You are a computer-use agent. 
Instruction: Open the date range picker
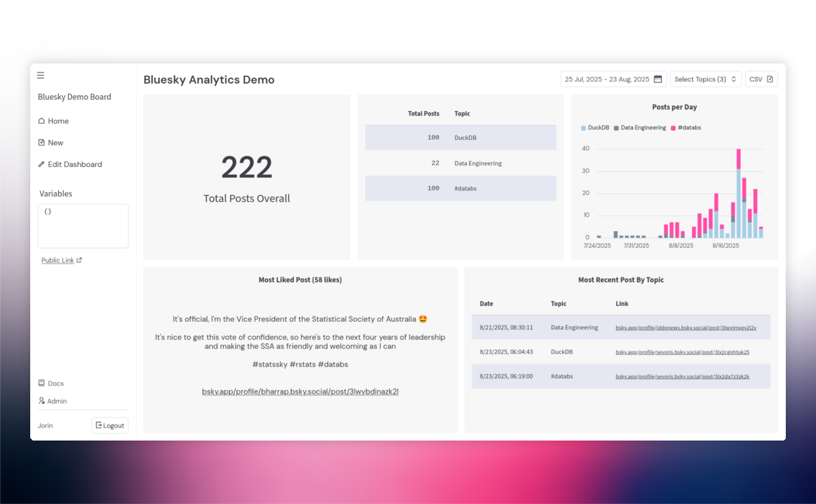612,79
